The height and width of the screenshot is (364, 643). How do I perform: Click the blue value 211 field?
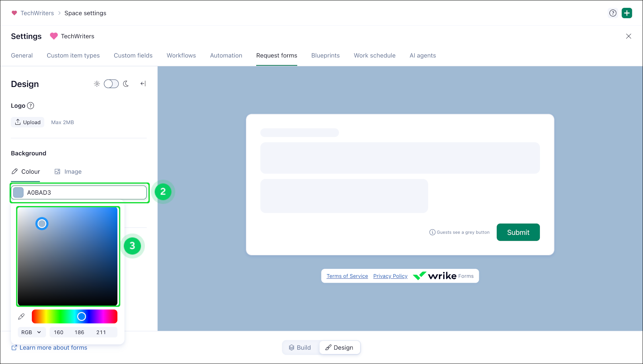click(101, 332)
